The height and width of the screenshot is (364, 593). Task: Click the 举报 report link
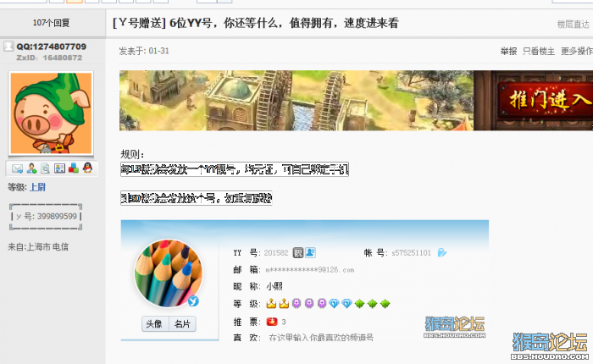coord(508,51)
